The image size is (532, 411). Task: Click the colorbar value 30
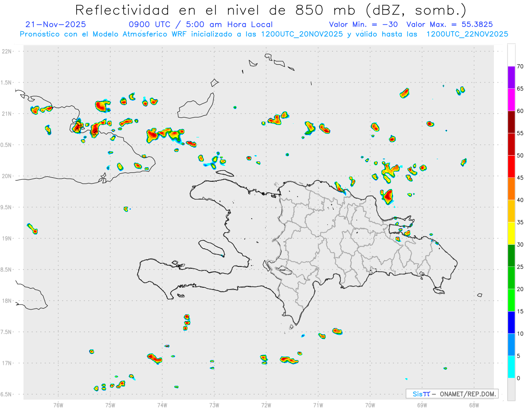pos(520,244)
